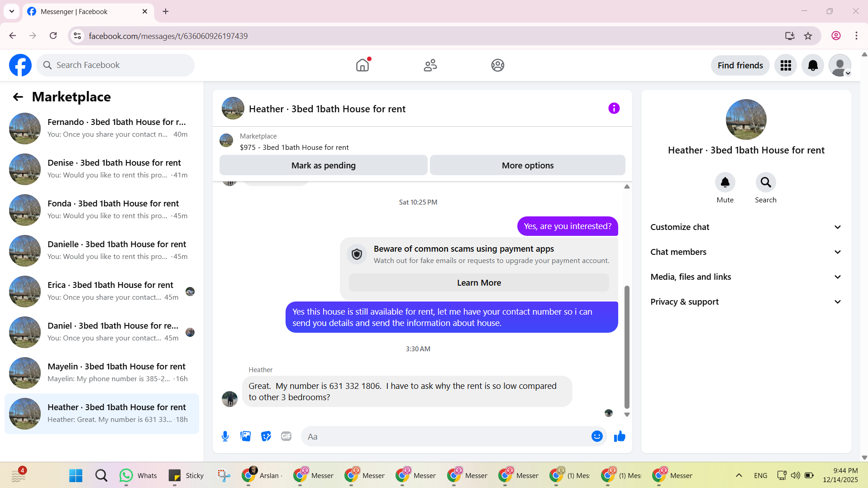Click the Search Facebook field
Image resolution: width=868 pixels, height=488 pixels.
115,65
